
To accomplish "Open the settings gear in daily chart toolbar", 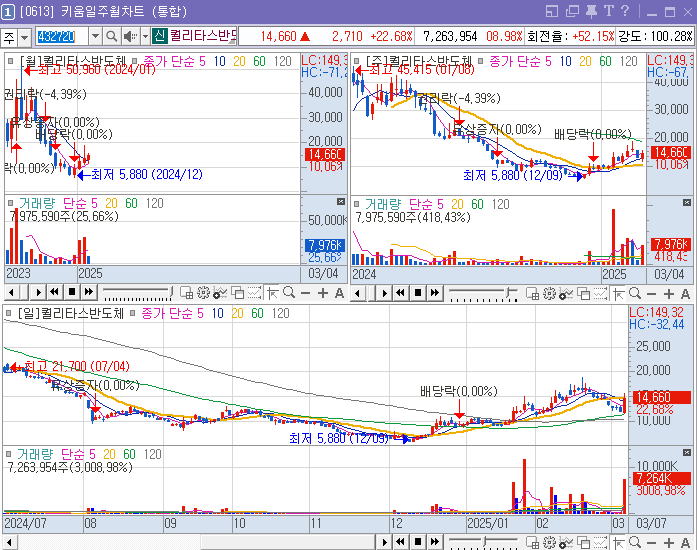I will [x=549, y=542].
